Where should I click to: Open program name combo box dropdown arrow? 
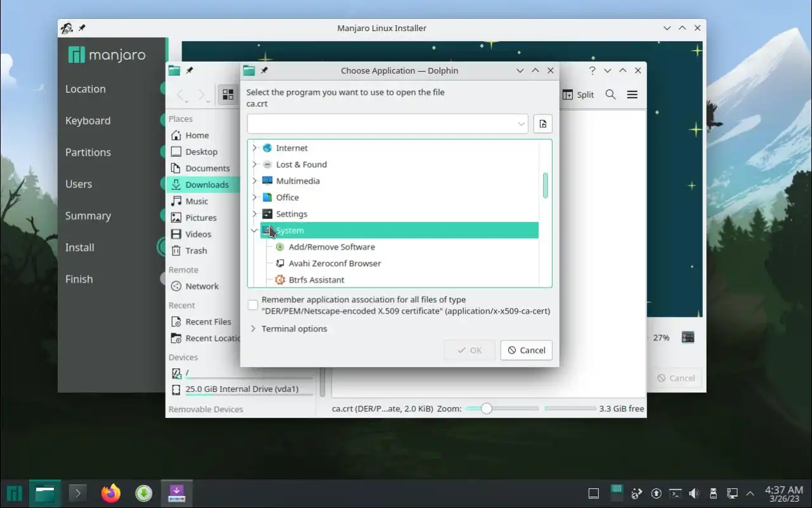pos(521,124)
